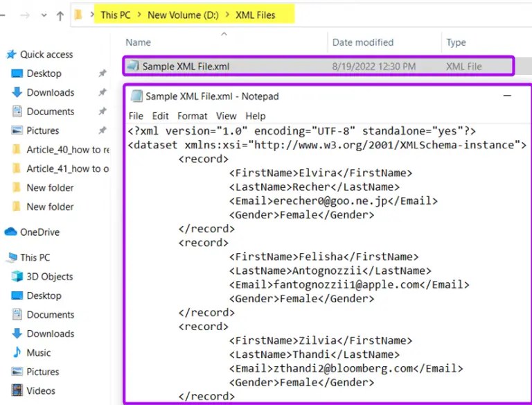532x405 pixels.
Task: Open the Notepad Edit menu
Action: pyautogui.click(x=160, y=117)
